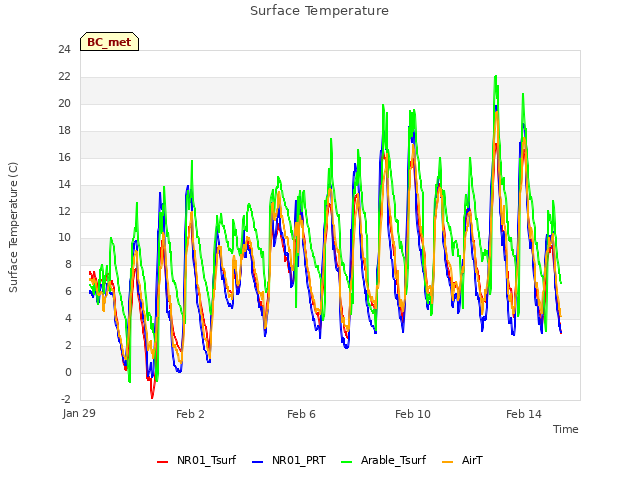The width and height of the screenshot is (640, 480).
Task: Click the BC_met annotation label
Action: pyautogui.click(x=109, y=42)
